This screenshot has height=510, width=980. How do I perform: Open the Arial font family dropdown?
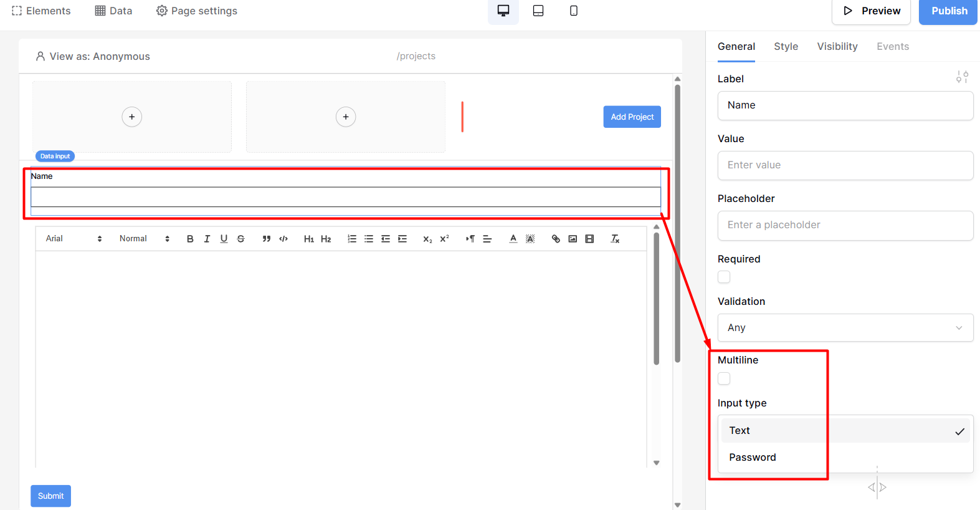(x=73, y=239)
